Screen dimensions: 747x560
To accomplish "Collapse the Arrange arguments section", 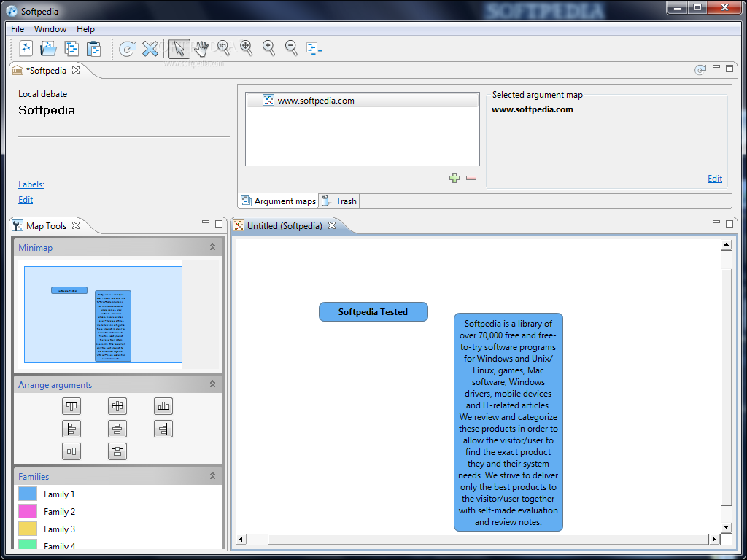I will click(x=212, y=384).
